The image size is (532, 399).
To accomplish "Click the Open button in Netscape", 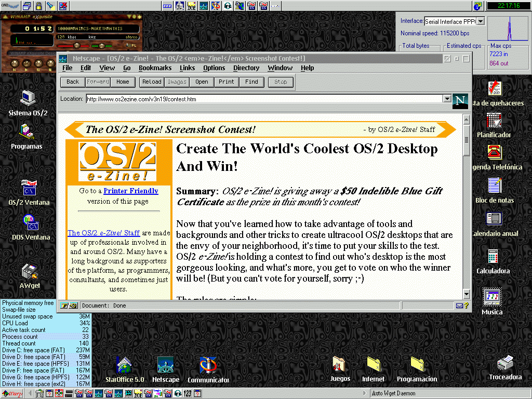I will tap(202, 82).
